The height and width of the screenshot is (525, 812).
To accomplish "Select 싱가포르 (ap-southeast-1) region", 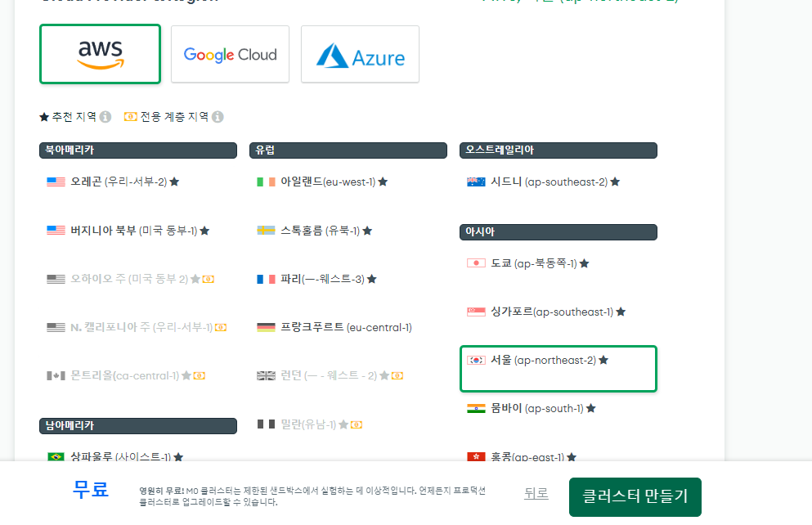I will 546,312.
